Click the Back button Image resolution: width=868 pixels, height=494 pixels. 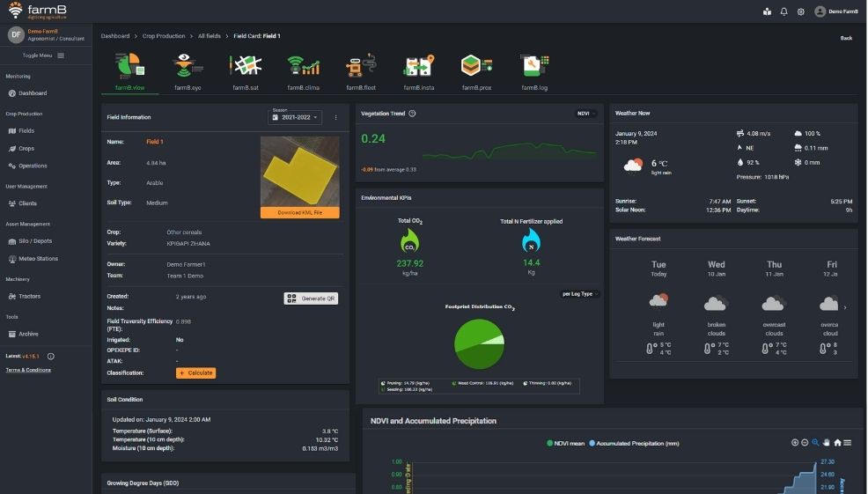pyautogui.click(x=846, y=38)
